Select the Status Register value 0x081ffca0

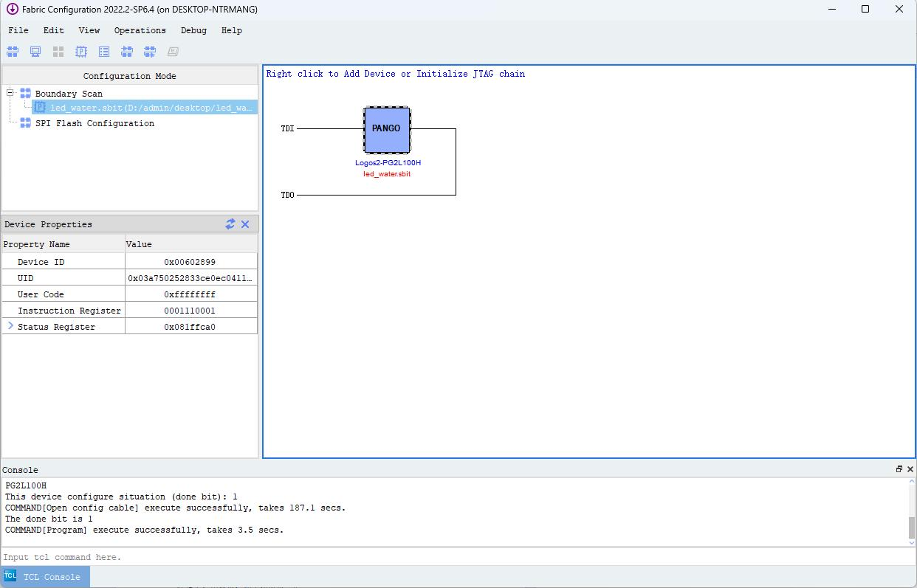tap(190, 327)
